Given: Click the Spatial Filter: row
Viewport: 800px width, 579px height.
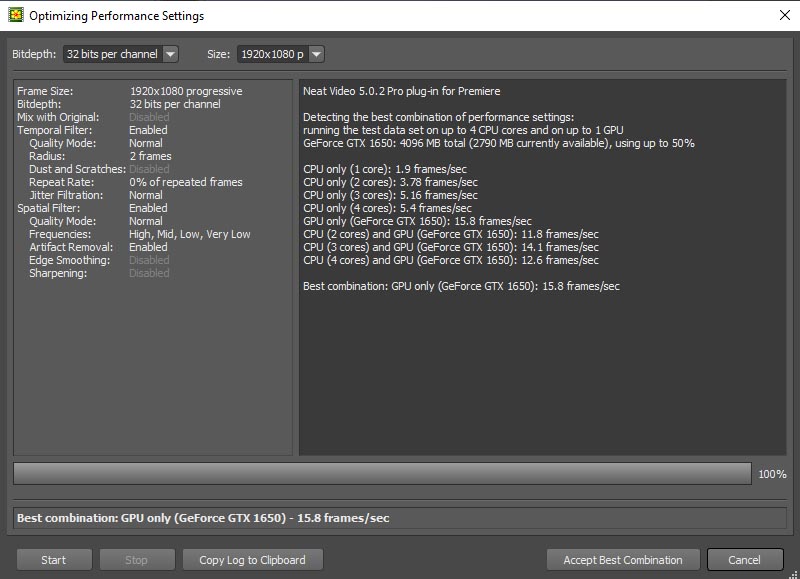Looking at the screenshot, I should [x=92, y=208].
